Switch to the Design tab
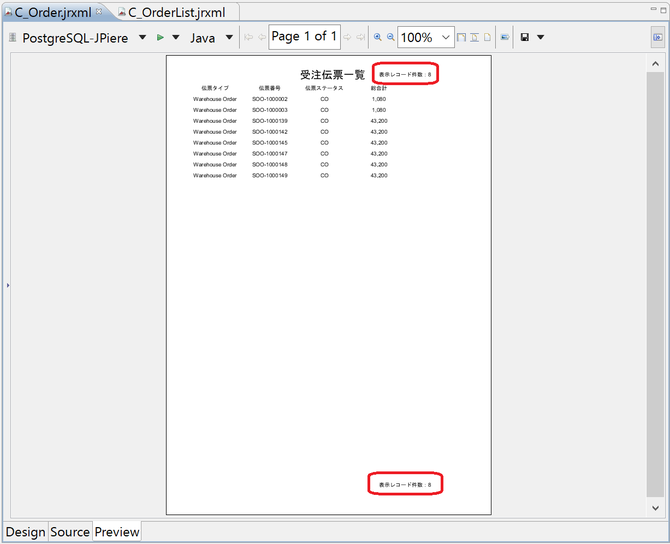 [26, 532]
